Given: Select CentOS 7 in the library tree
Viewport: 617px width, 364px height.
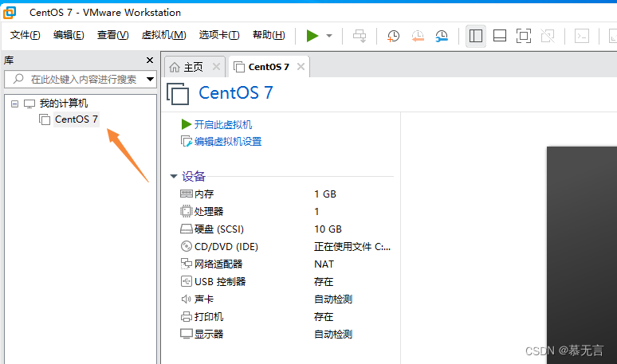Looking at the screenshot, I should click(x=76, y=119).
